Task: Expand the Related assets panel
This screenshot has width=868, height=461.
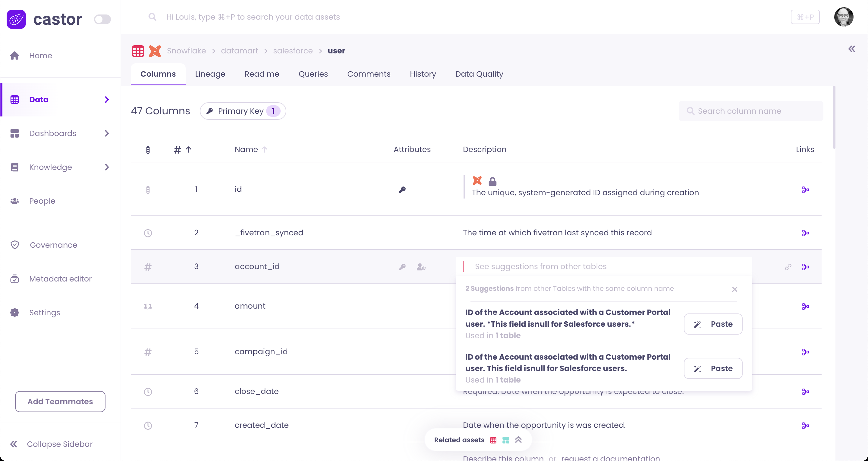Action: 518,439
